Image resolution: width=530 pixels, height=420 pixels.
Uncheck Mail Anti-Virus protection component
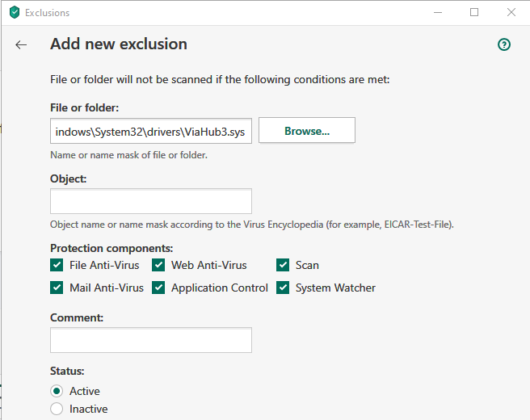point(57,288)
